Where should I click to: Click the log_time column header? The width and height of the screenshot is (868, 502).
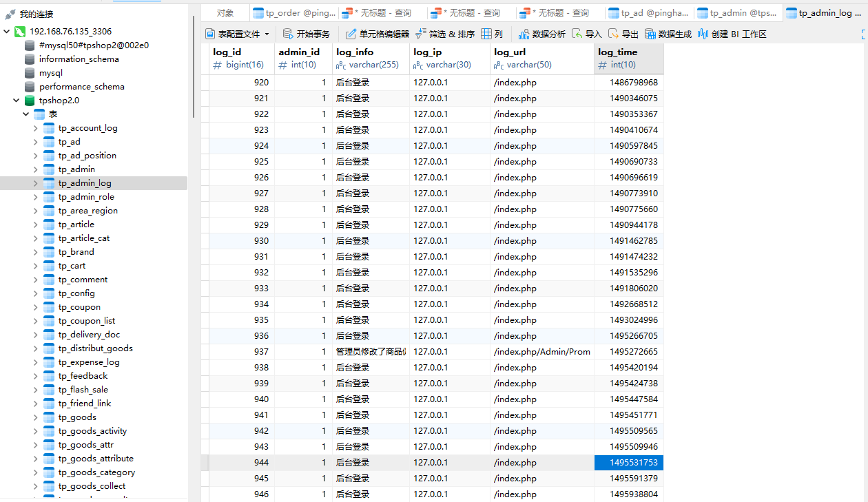[x=629, y=59]
